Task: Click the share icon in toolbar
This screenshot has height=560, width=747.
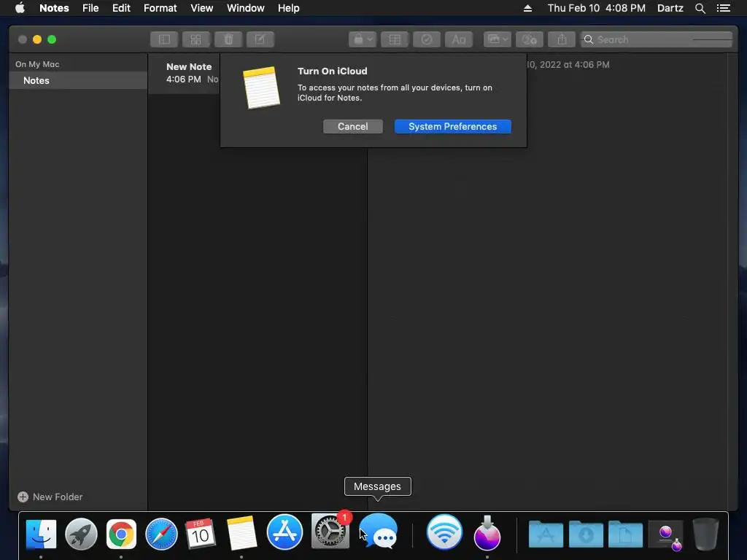Action: pyautogui.click(x=562, y=39)
